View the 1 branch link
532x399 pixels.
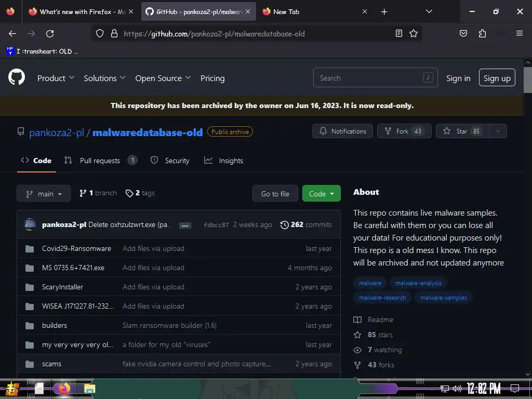pyautogui.click(x=98, y=193)
